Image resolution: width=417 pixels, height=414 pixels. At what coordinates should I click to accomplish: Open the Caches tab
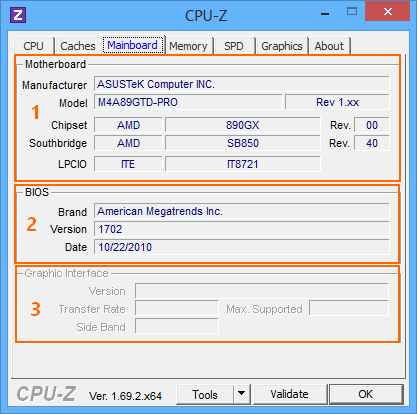pyautogui.click(x=78, y=46)
